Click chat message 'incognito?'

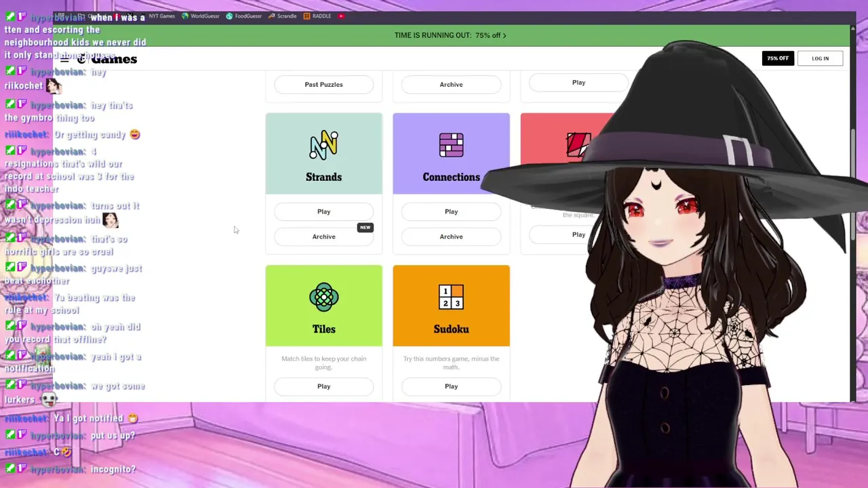113,469
